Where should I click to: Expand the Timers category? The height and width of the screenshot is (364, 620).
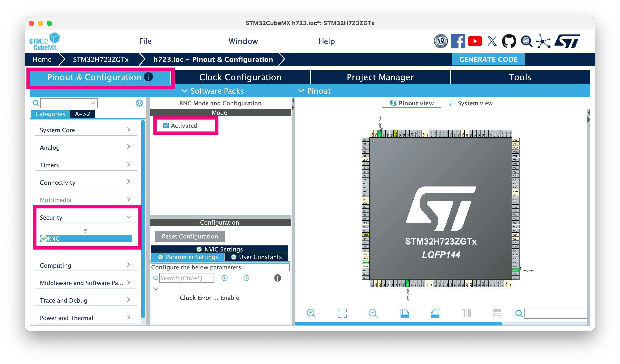click(x=86, y=165)
